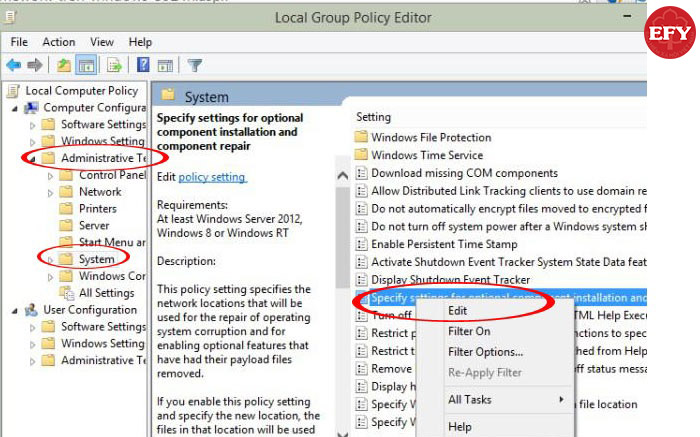Click the policy icon beside Remove setting
The height and width of the screenshot is (437, 700).
(x=362, y=369)
